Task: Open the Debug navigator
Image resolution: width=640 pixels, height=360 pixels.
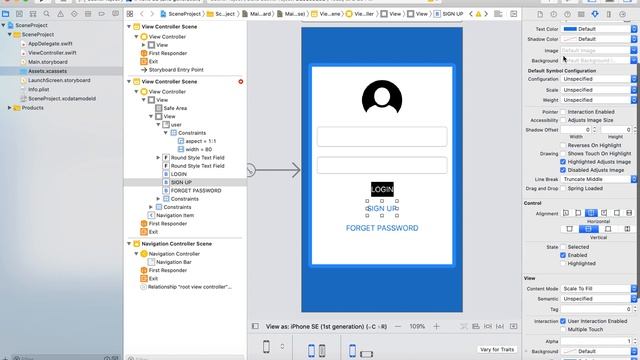Action: click(x=88, y=14)
